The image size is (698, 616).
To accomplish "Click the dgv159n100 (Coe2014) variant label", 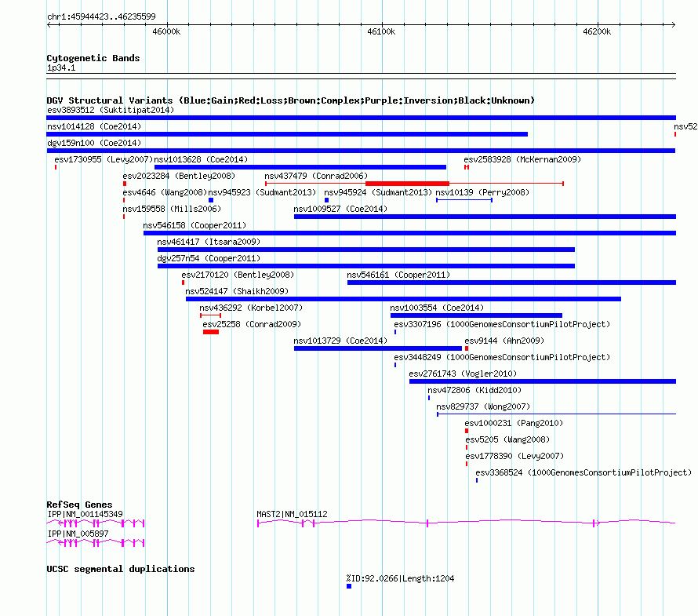I will pos(94,143).
